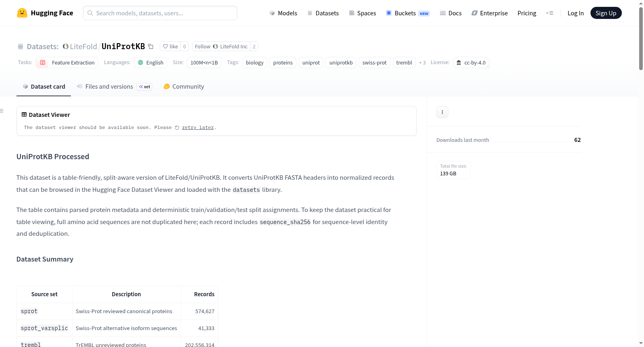Click the 100M<n<1B size tag
Image resolution: width=644 pixels, height=347 pixels.
[x=204, y=62]
